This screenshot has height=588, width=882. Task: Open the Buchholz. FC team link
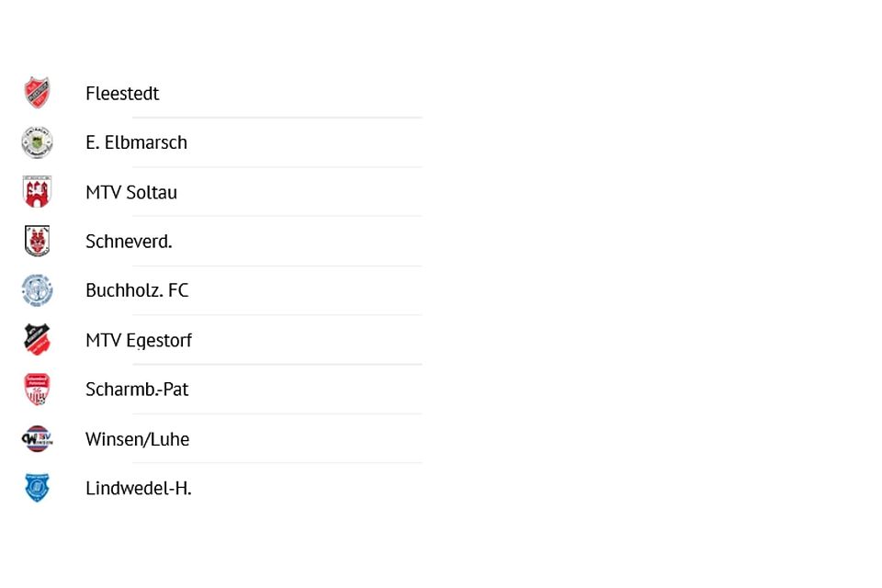tap(137, 290)
